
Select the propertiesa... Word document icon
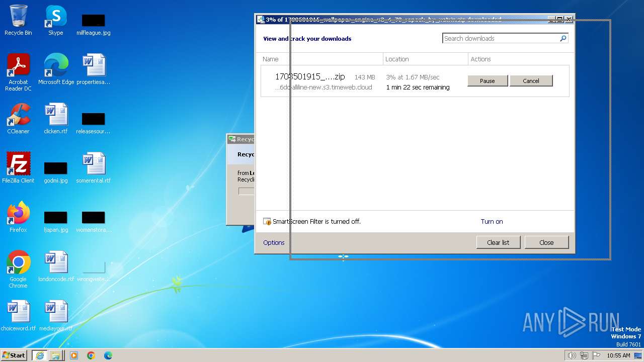pos(93,69)
